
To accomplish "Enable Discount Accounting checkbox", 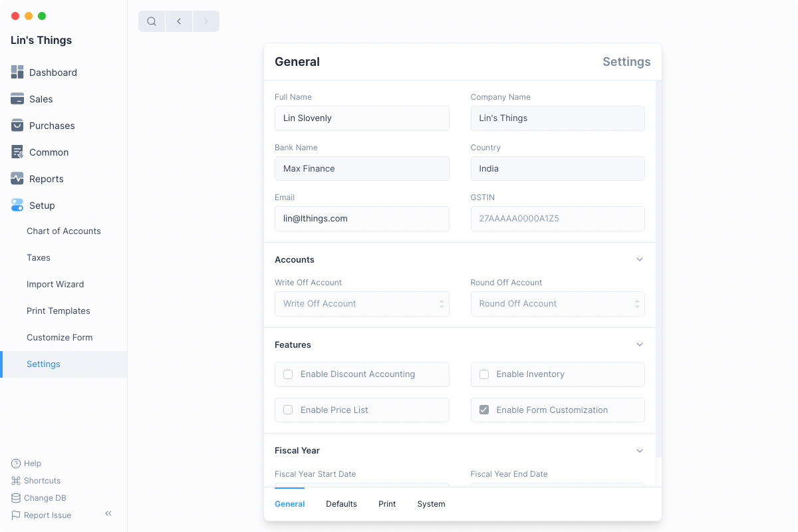I will tap(288, 374).
